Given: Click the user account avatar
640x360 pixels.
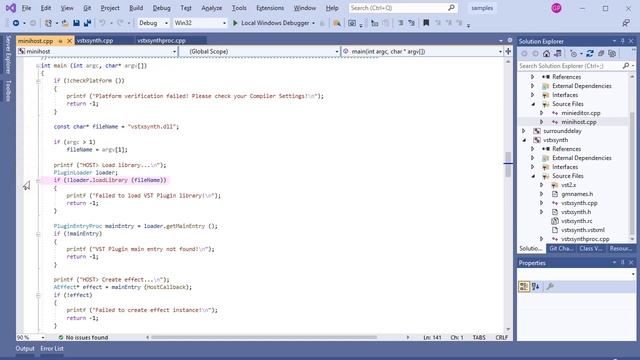Looking at the screenshot, I should pyautogui.click(x=556, y=8).
